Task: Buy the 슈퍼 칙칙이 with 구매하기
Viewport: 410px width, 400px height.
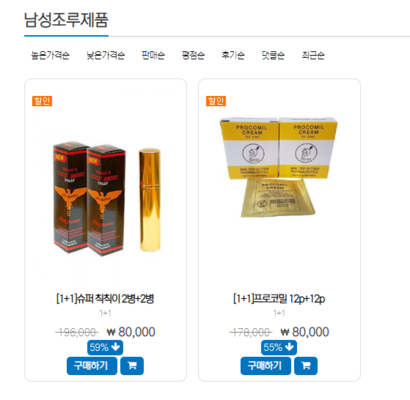Action: pyautogui.click(x=92, y=366)
